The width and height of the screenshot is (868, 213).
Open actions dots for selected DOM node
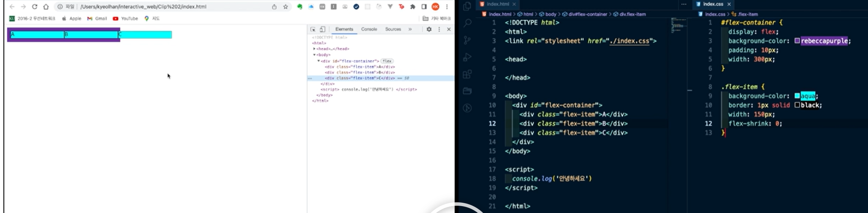tap(310, 78)
